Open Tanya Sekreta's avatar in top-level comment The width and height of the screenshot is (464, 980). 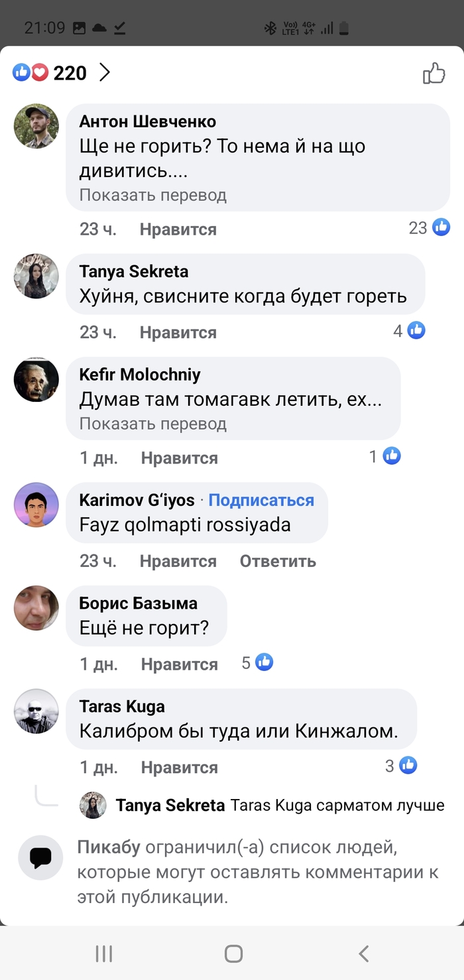tap(36, 275)
